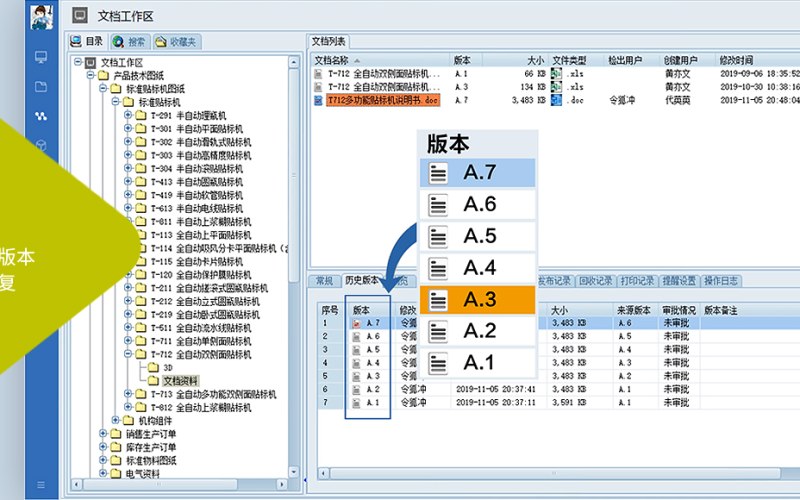
Task: Open the 操作日志 tab
Action: click(x=720, y=281)
